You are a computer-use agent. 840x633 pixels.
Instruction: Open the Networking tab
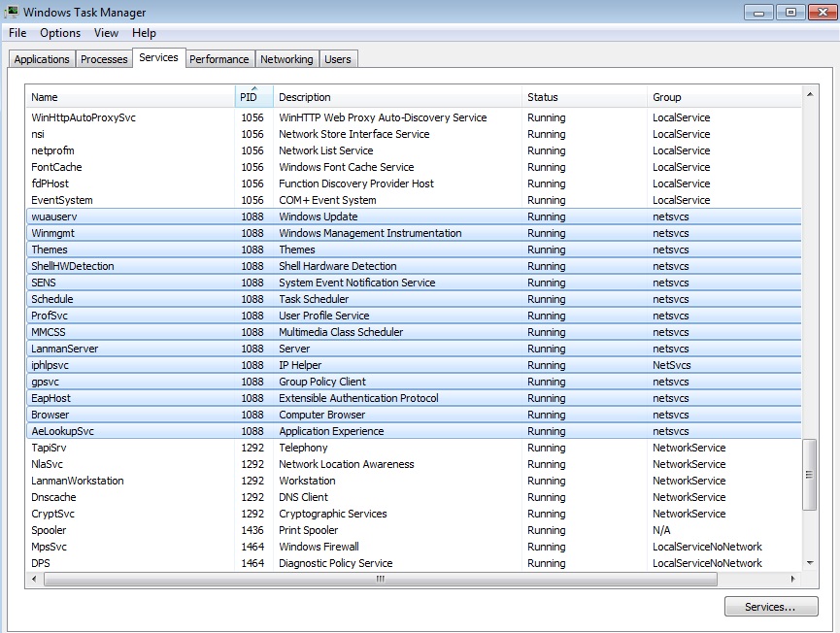click(286, 59)
